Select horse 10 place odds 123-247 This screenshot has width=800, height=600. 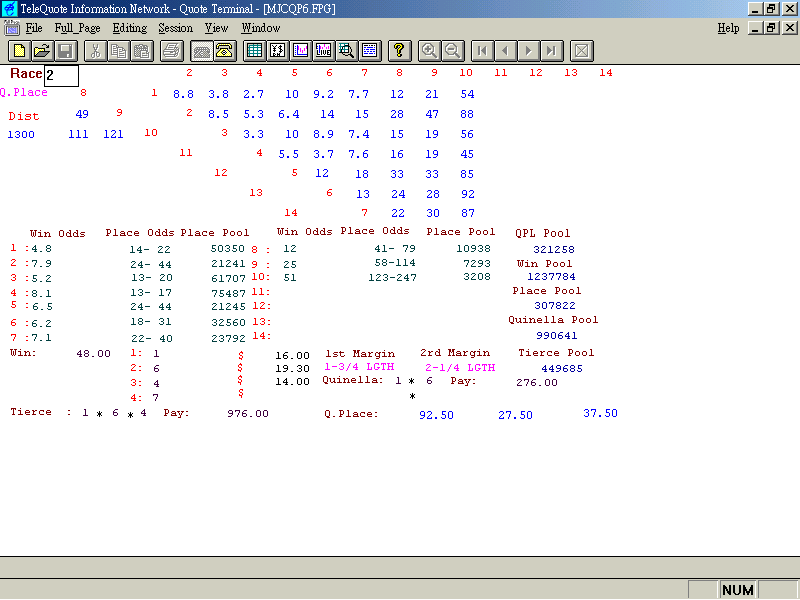pyautogui.click(x=392, y=278)
